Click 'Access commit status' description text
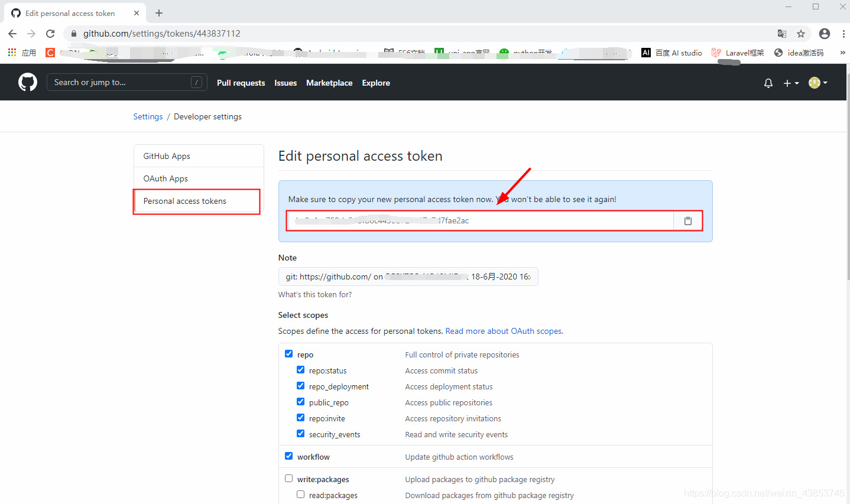Image resolution: width=850 pixels, height=504 pixels. coord(442,370)
